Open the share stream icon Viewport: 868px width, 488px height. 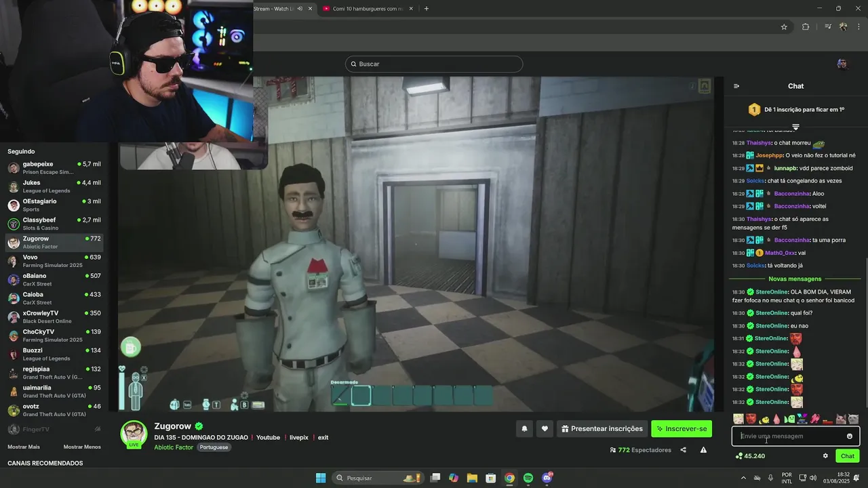click(x=684, y=450)
